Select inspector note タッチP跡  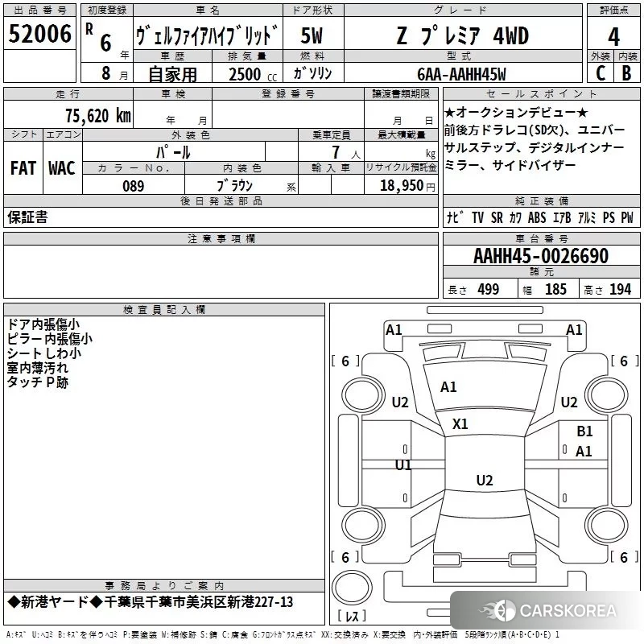point(37,382)
